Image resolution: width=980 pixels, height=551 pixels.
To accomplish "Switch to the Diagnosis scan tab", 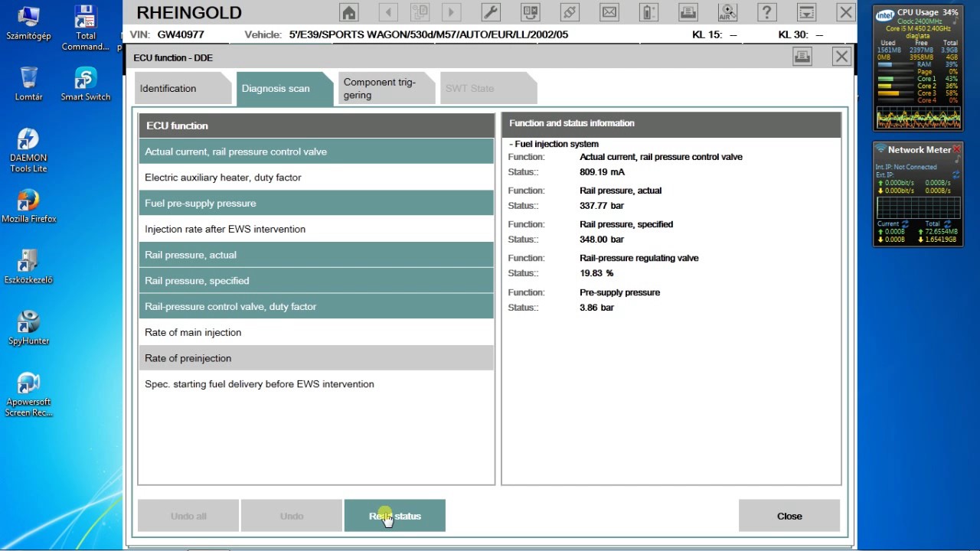I will (x=285, y=89).
